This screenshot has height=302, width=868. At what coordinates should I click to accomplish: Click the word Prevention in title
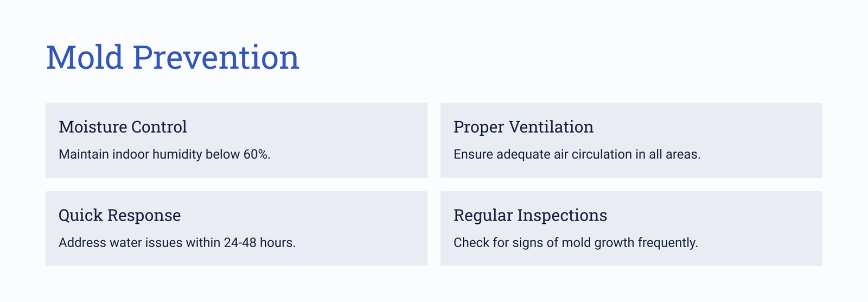[216, 57]
